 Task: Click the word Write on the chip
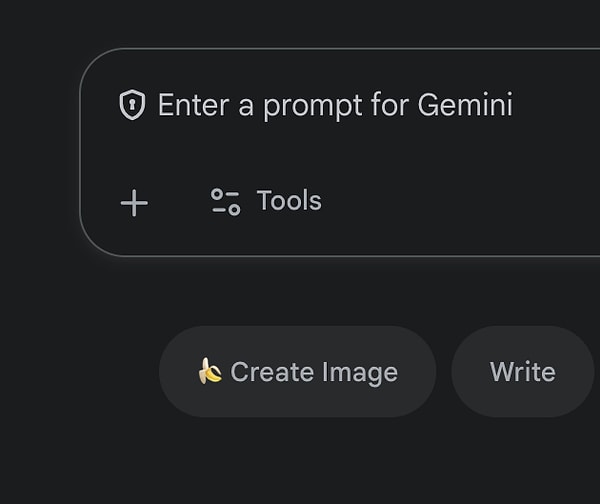pos(522,372)
